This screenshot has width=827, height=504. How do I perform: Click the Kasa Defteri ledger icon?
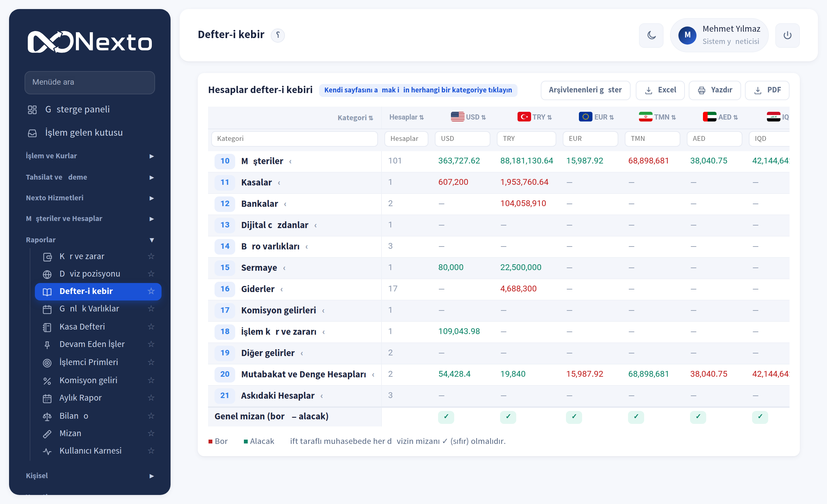47,327
